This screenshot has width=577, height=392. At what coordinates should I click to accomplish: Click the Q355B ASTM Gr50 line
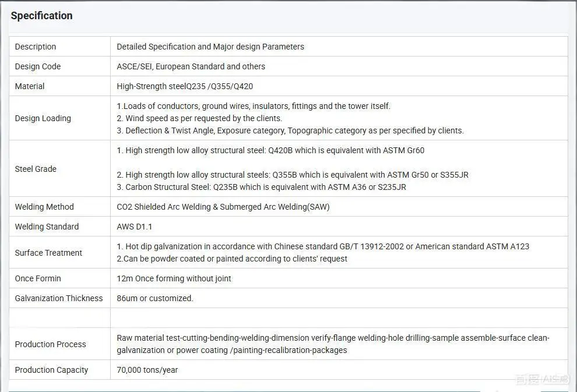(293, 175)
